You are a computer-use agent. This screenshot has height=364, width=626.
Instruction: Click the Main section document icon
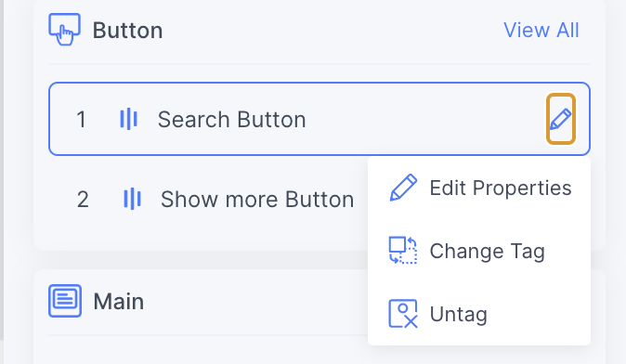(x=65, y=301)
